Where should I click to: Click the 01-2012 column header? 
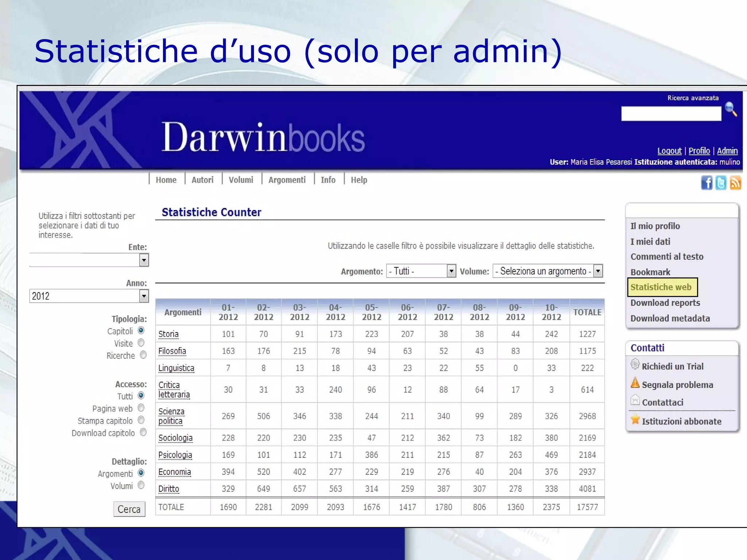click(x=228, y=312)
